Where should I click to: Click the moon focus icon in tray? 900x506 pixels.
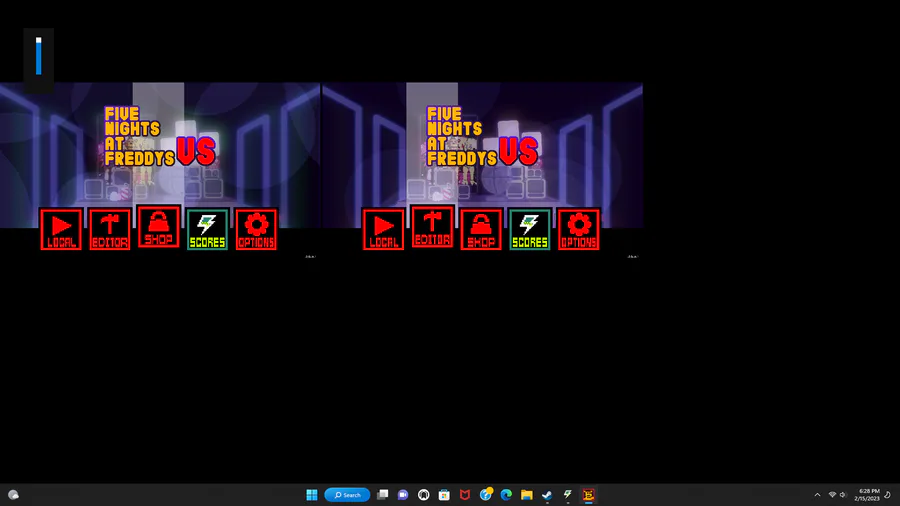pos(888,495)
